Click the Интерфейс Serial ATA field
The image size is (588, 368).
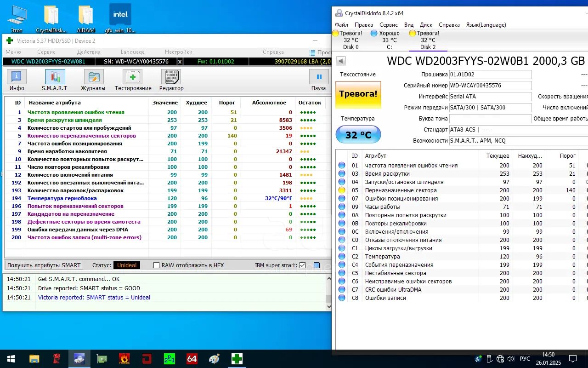490,97
